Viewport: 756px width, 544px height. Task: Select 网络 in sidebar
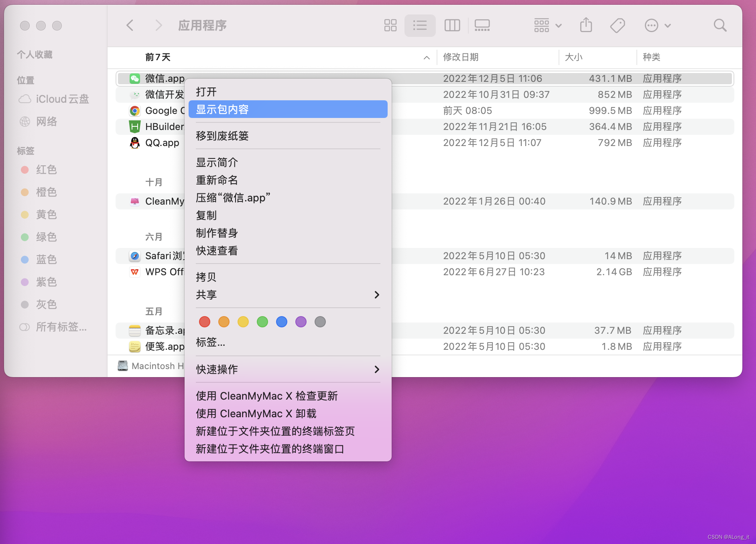(39, 122)
